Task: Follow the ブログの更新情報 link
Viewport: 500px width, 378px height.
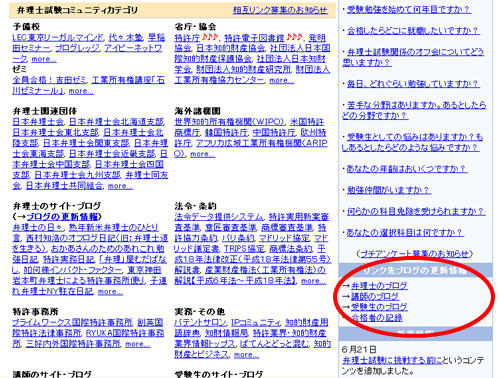Action: [62, 217]
